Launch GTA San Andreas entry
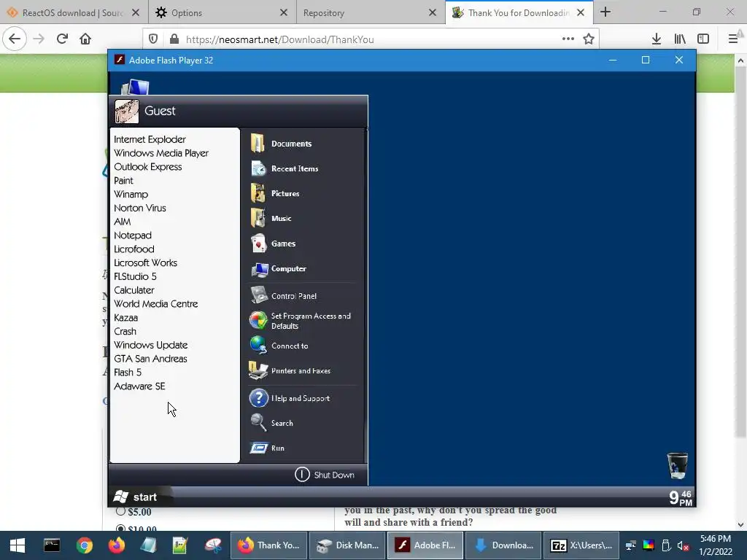This screenshot has height=560, width=747. coord(150,359)
